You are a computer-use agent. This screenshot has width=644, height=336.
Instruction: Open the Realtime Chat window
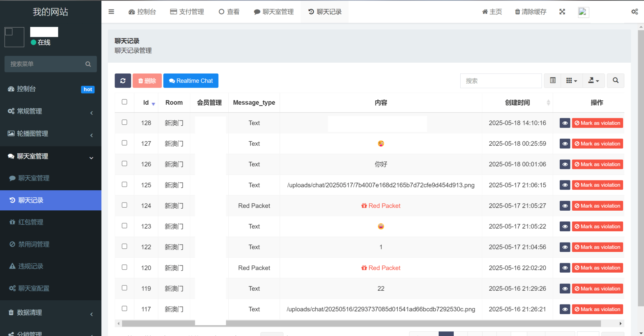(x=191, y=81)
